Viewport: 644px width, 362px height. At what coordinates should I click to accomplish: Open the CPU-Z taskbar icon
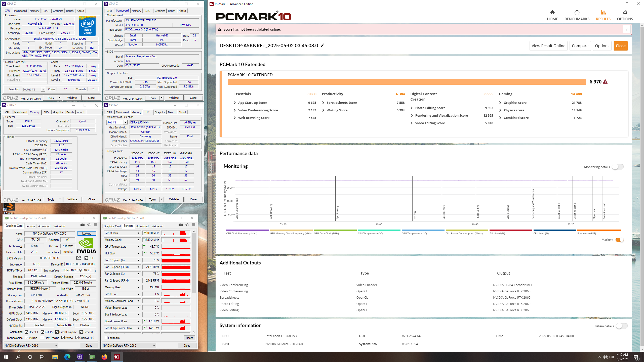tap(80, 357)
